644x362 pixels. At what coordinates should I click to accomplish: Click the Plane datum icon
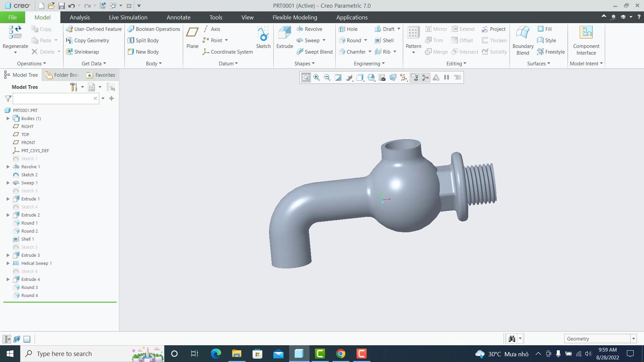[192, 33]
